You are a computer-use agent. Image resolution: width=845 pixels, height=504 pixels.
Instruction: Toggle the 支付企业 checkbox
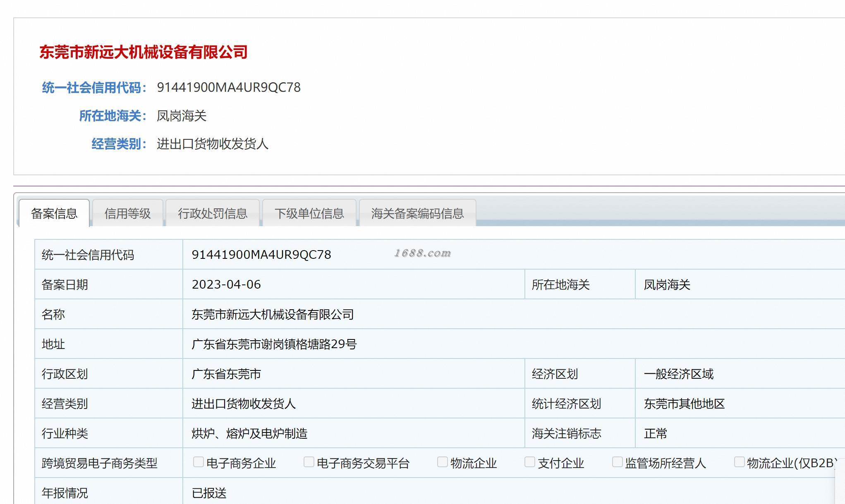(530, 462)
